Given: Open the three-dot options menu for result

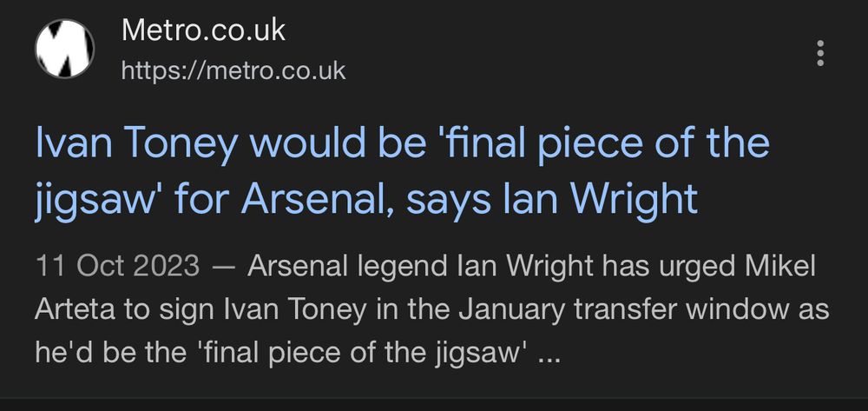Looking at the screenshot, I should [x=820, y=53].
